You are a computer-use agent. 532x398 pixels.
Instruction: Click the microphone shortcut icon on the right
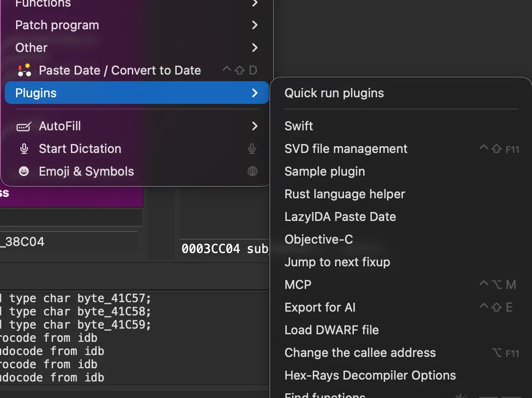click(x=252, y=149)
